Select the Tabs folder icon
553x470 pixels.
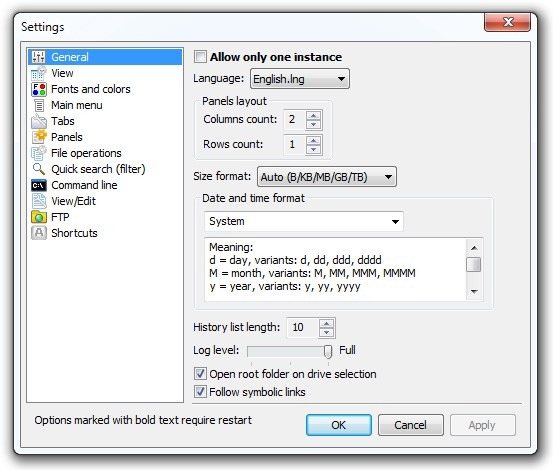click(x=39, y=121)
